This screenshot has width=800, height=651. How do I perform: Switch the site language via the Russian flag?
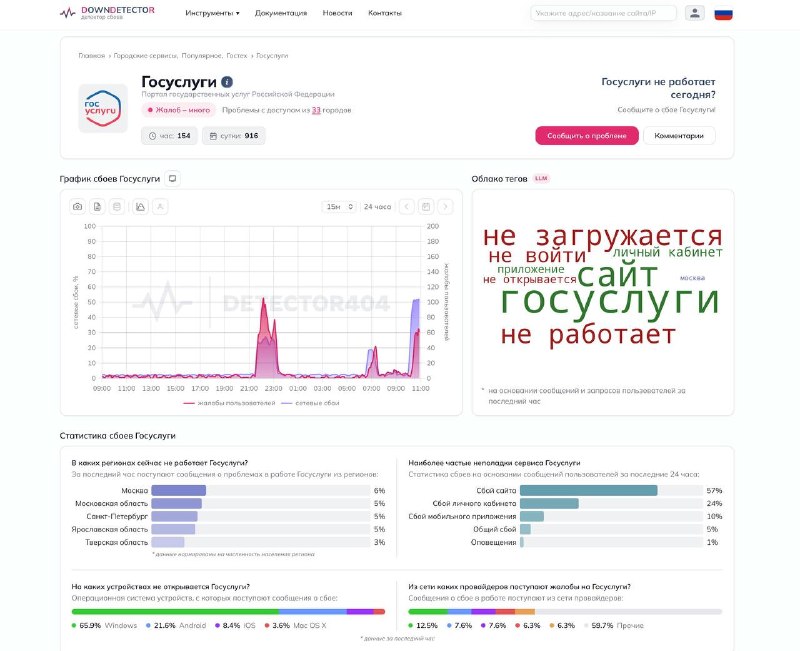coord(725,13)
